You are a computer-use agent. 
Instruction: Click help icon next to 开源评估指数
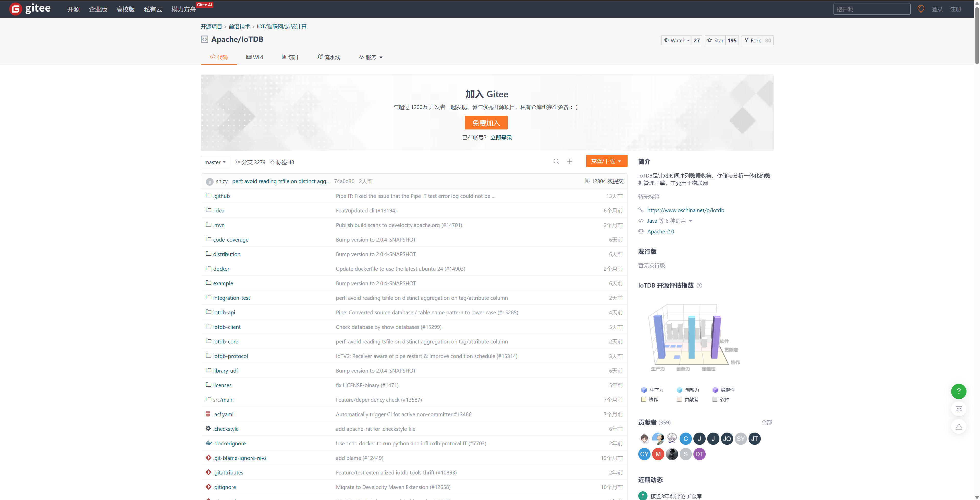pyautogui.click(x=699, y=285)
